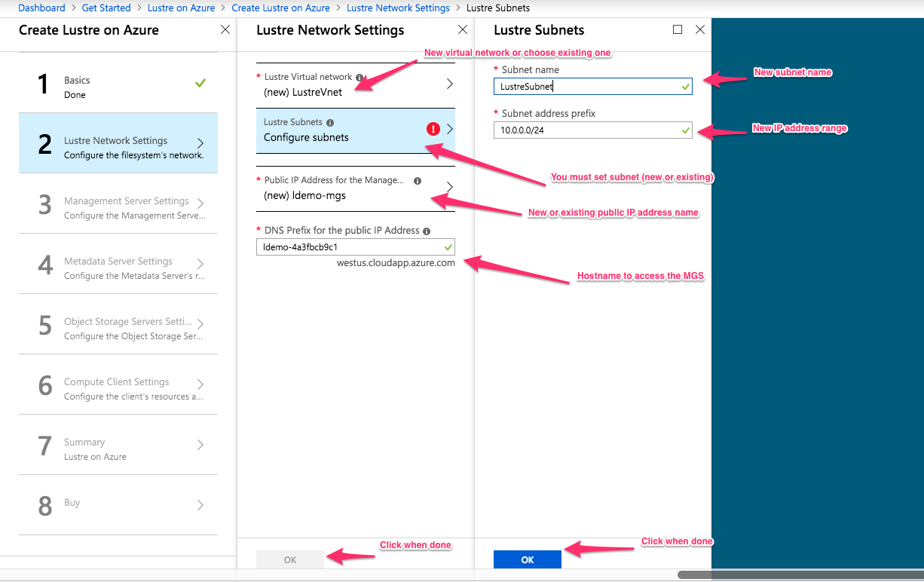
Task: Open step 6 Compute Client Settings
Action: [118, 384]
